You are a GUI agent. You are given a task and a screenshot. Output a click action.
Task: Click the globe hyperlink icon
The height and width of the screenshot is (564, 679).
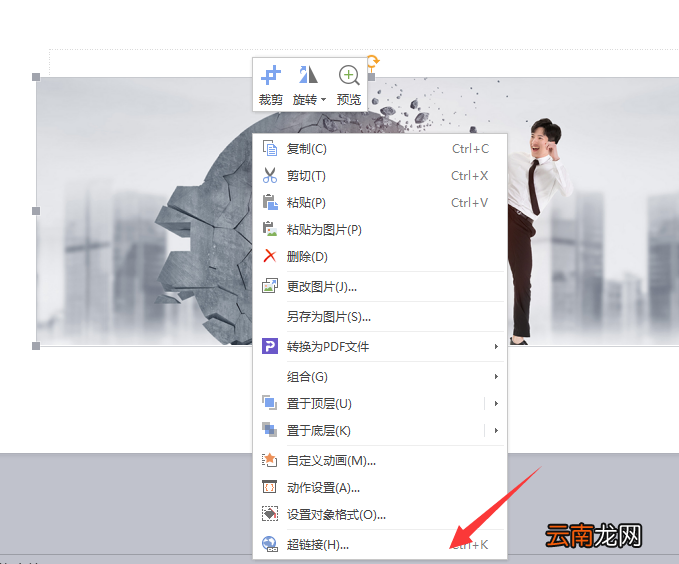270,544
